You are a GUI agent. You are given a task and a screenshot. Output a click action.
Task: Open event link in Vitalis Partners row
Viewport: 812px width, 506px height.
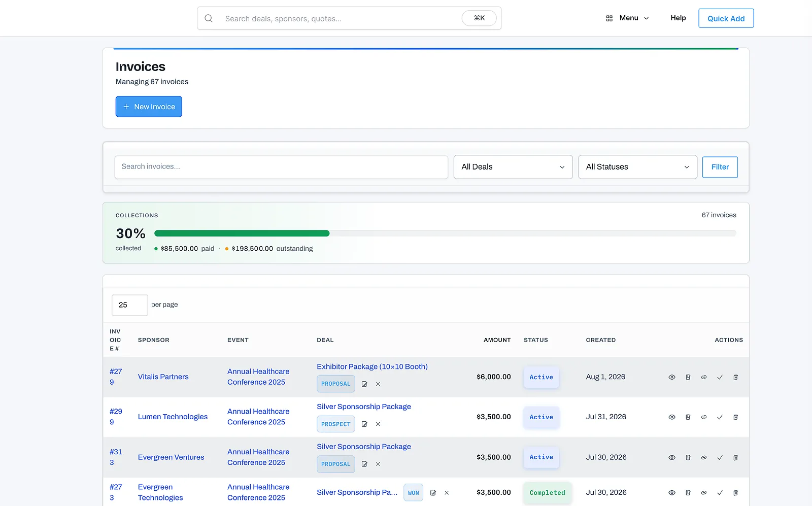click(258, 377)
